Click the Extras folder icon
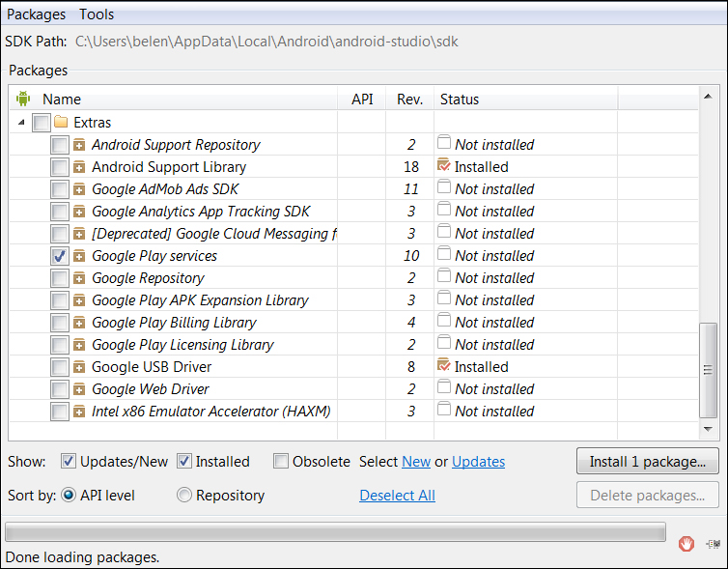Viewport: 728px width, 569px height. (61, 122)
